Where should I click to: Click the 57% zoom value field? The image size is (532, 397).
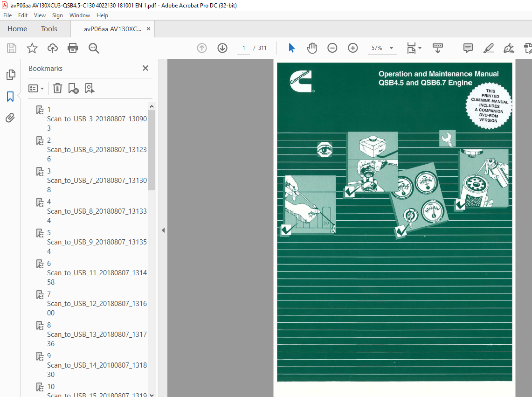pos(377,48)
